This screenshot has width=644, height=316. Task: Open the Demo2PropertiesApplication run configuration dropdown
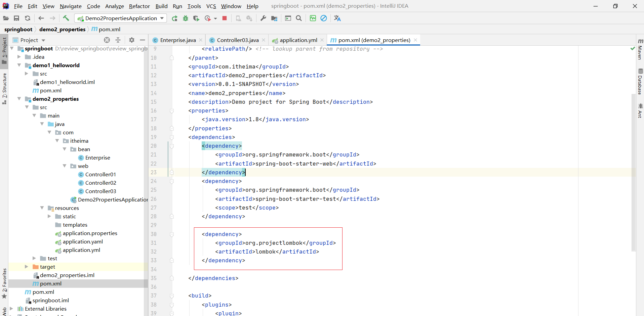coord(121,18)
